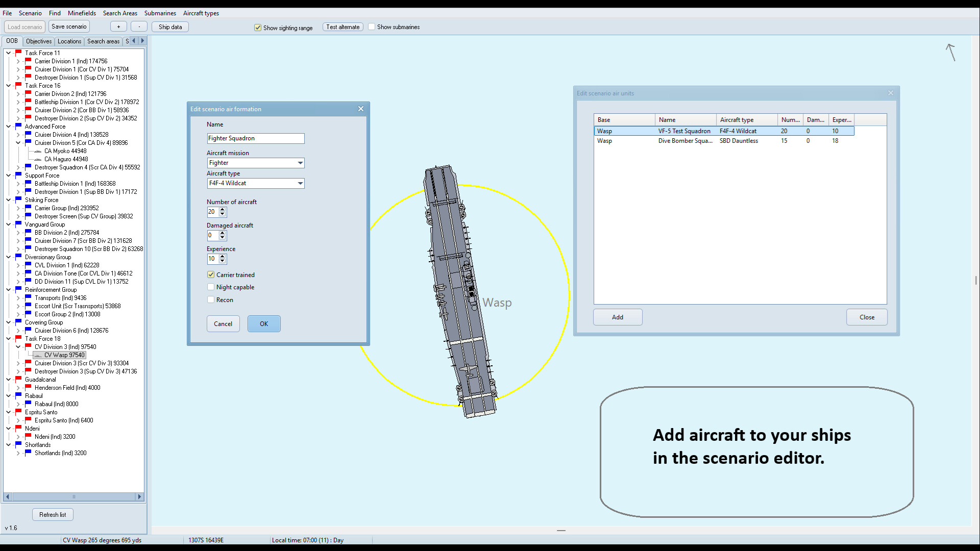Open the Aircraft type dropdown showing F4F-4 Wildcat
This screenshot has width=980, height=551.
pyautogui.click(x=299, y=183)
